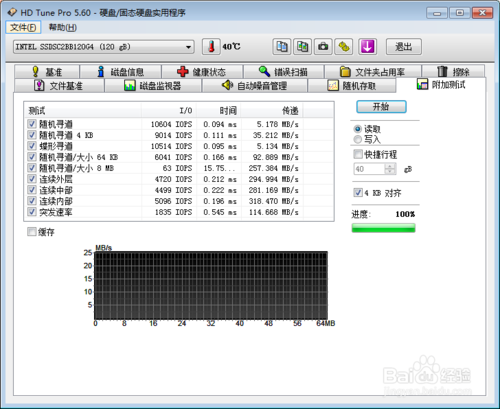Click the thermometer temperature icon
Screen dimensions: 500x409
pyautogui.click(x=211, y=46)
